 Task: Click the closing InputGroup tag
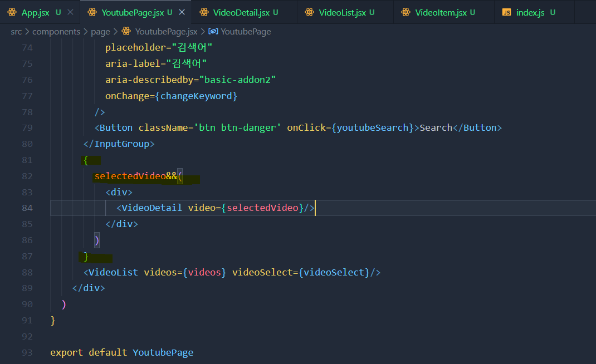(x=119, y=144)
